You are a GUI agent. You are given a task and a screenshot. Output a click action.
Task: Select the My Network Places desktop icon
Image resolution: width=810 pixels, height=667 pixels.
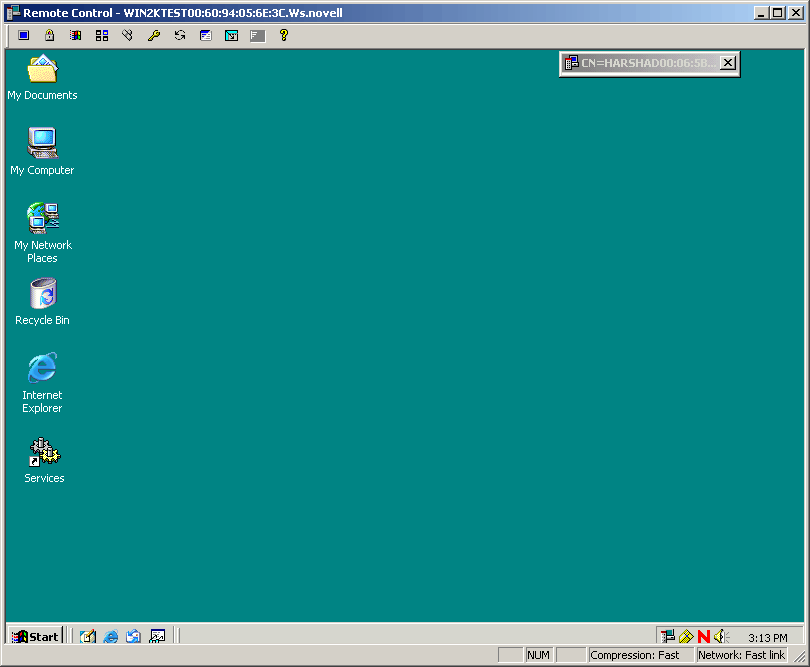(x=42, y=232)
